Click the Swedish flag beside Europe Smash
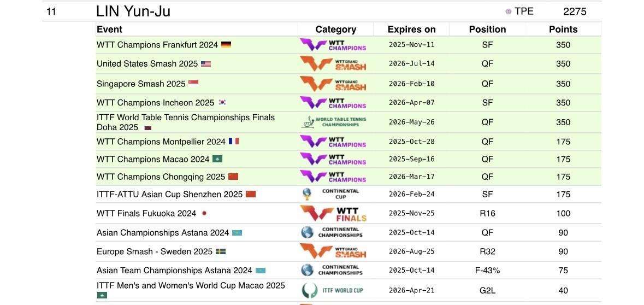The height and width of the screenshot is (305, 644). tap(221, 252)
